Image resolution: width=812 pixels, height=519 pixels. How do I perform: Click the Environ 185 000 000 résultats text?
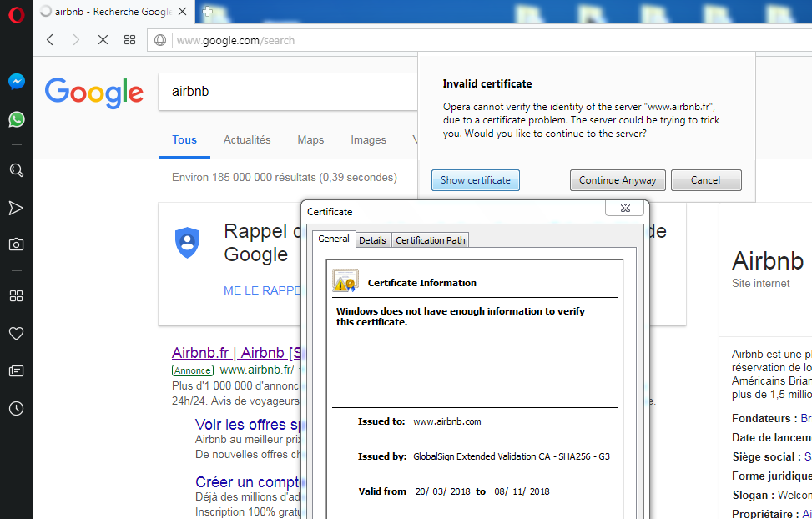point(285,177)
